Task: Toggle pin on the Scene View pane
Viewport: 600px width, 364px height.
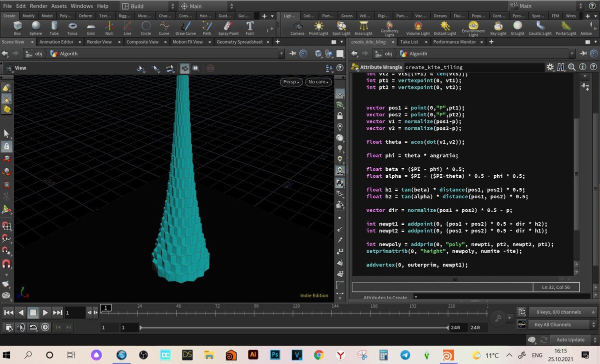Action: coord(293,53)
